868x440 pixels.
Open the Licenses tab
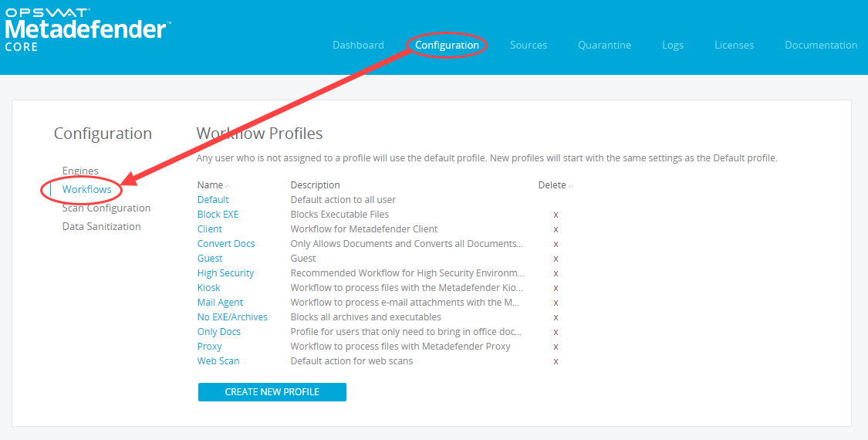pos(734,46)
